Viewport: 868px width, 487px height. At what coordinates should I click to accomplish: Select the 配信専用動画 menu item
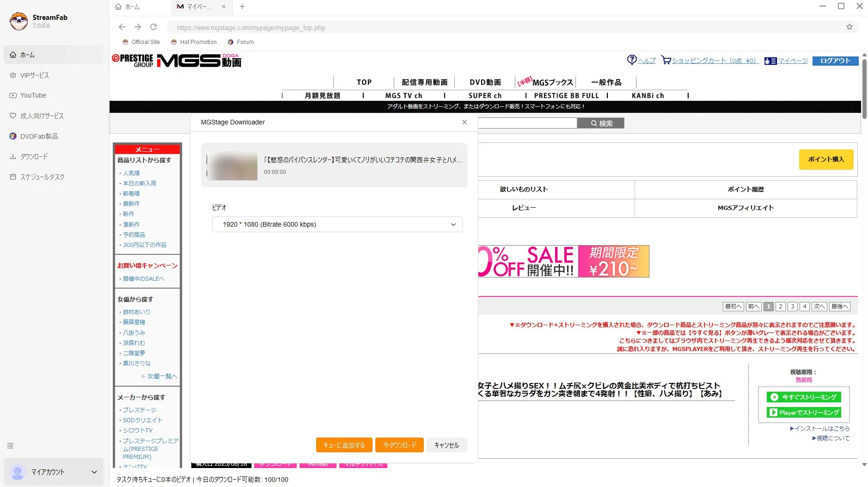[x=425, y=82]
